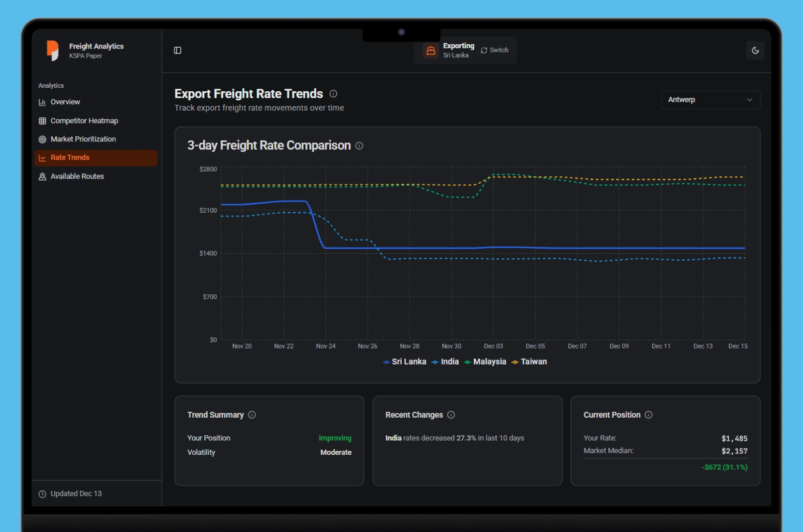Expand port list using the dropdown chevron
Viewport: 803px width, 532px height.
coord(749,100)
